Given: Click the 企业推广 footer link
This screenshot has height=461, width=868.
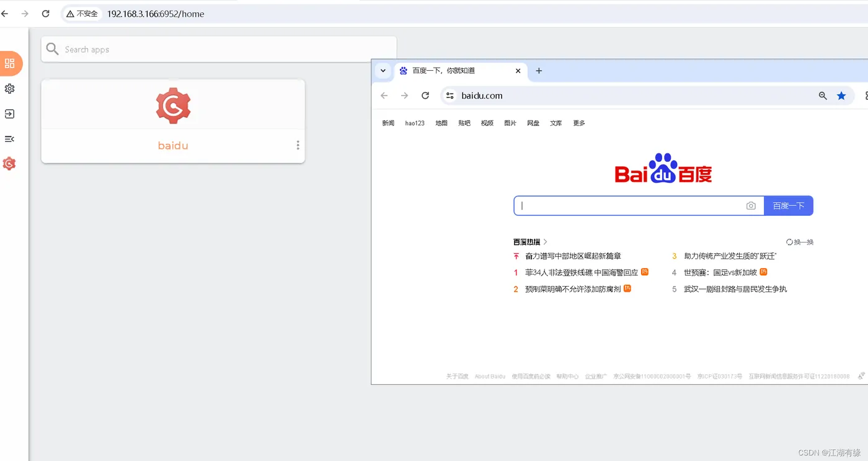Looking at the screenshot, I should pos(596,377).
